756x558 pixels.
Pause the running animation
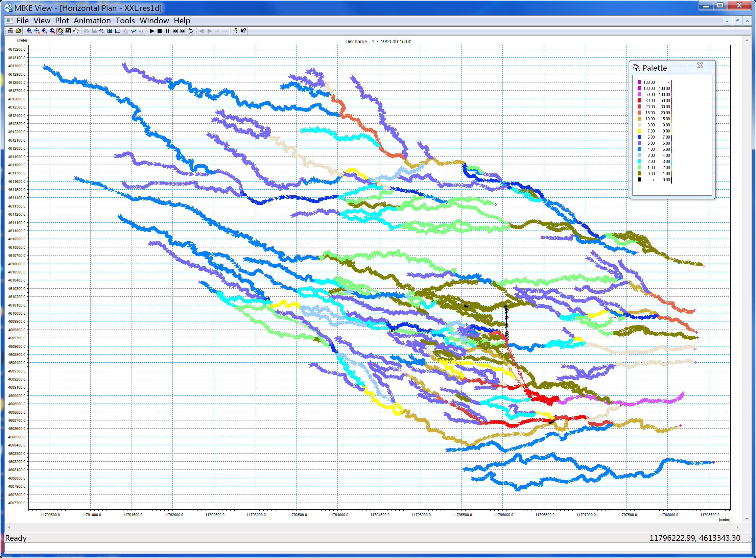coord(167,31)
